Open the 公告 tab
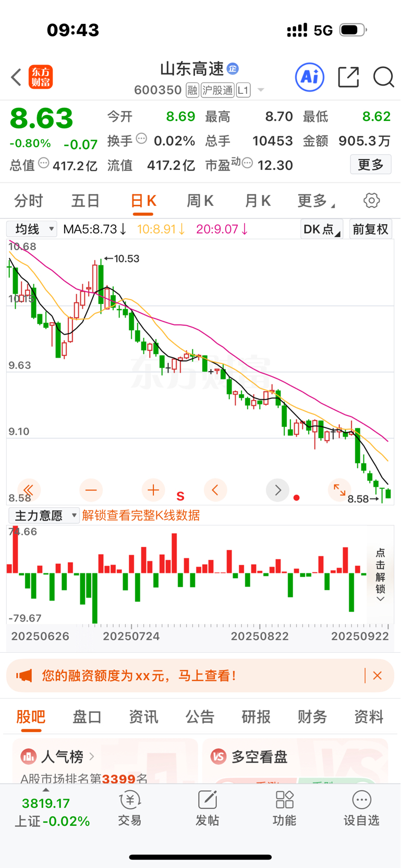The height and width of the screenshot is (868, 401). pyautogui.click(x=200, y=717)
